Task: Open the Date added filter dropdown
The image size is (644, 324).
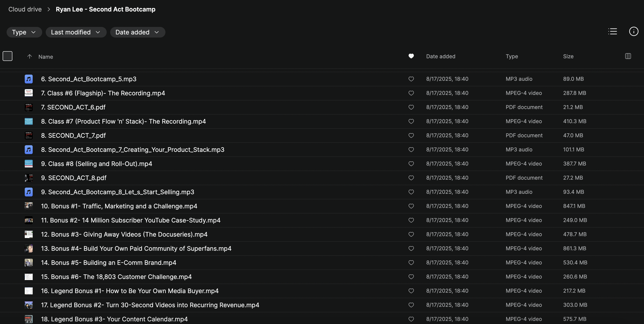Action: click(138, 32)
